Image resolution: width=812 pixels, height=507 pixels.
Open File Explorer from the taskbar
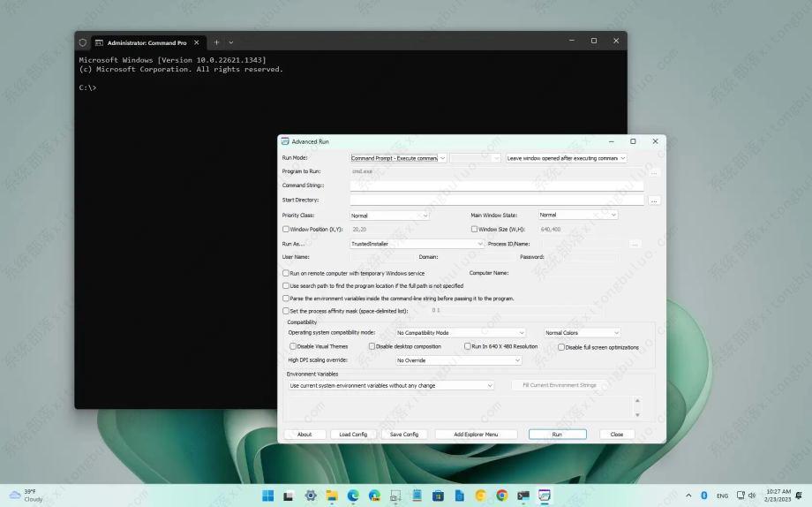point(332,496)
